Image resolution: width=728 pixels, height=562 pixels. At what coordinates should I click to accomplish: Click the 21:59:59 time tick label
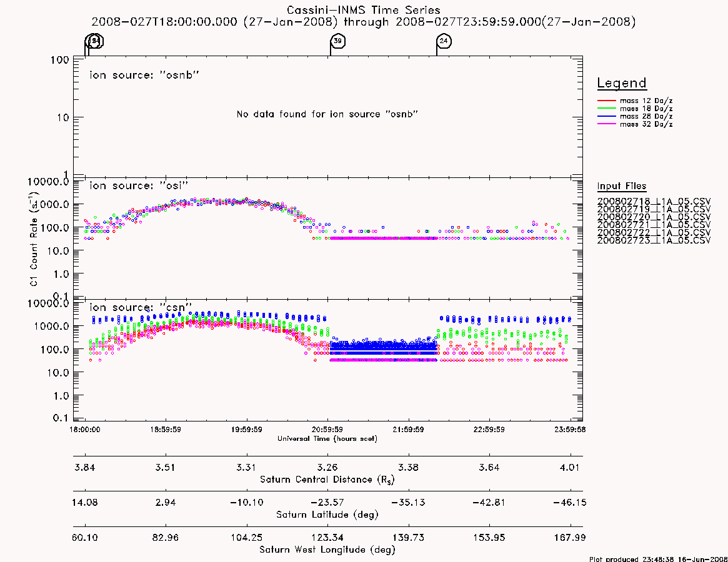[x=408, y=430]
